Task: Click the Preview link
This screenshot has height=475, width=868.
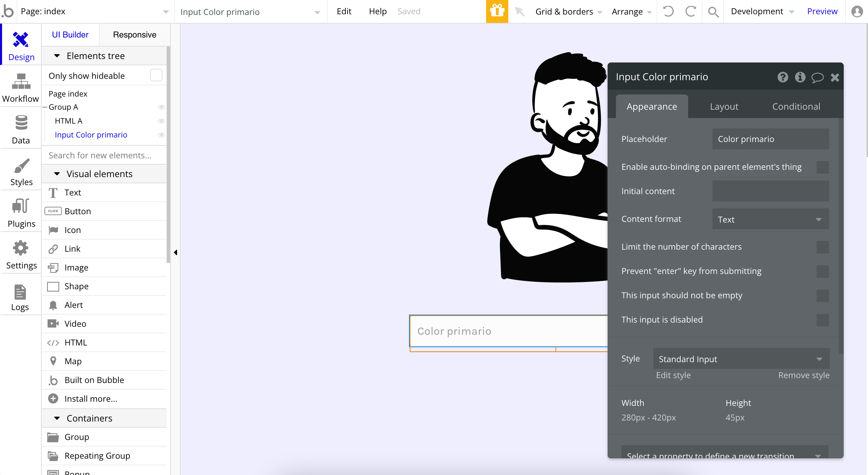Action: coord(822,11)
